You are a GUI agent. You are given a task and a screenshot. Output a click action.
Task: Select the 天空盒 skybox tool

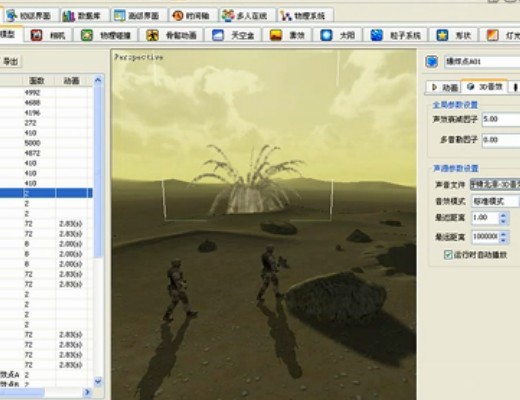[233, 35]
